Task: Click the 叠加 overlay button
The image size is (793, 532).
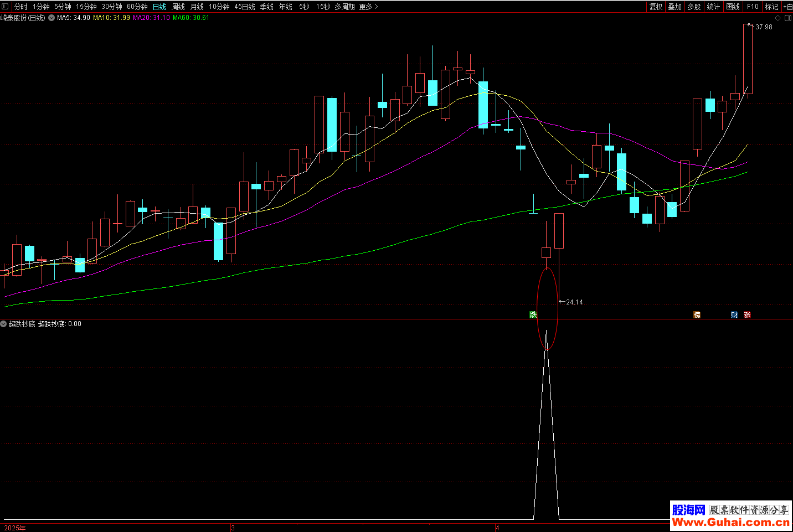Action: [x=674, y=7]
